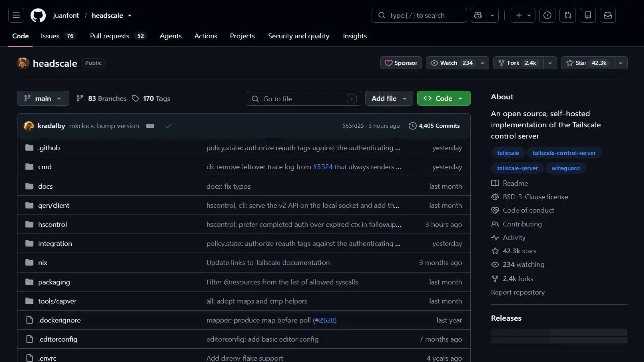Screen dimensions: 644x362
Task: Open the docs folder icon
Action: 29,186
